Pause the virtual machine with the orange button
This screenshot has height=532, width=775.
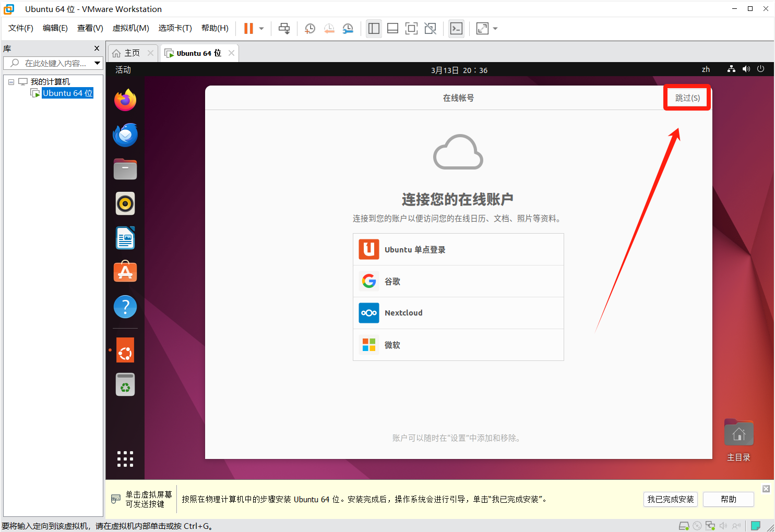248,29
